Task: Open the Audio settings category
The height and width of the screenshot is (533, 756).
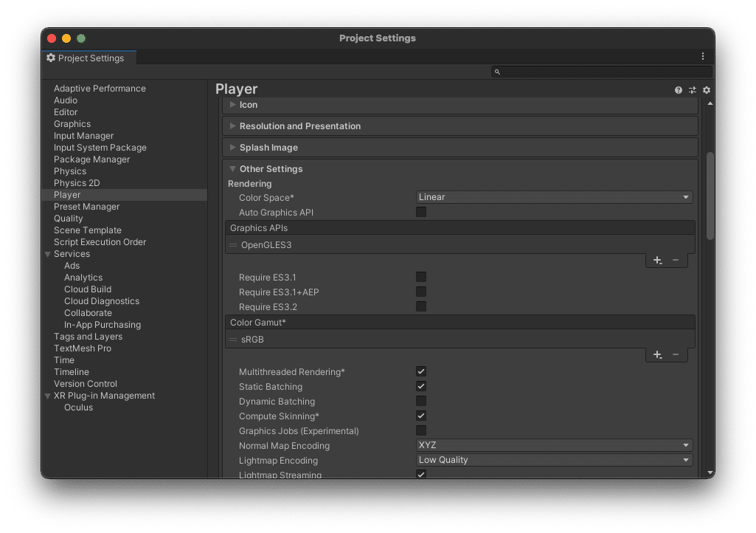Action: (66, 100)
